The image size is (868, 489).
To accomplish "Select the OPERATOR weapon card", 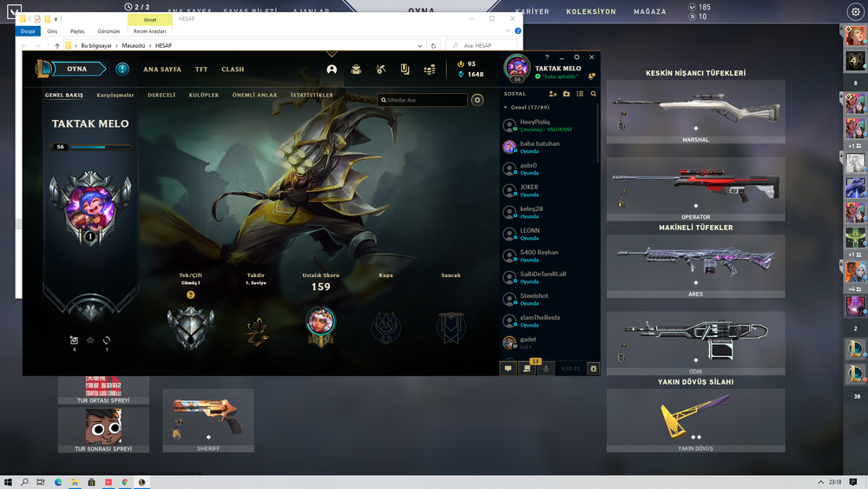I will coord(696,188).
